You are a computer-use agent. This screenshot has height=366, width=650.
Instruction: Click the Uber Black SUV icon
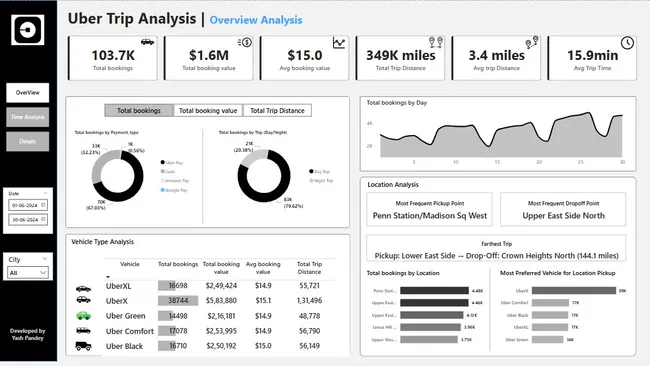[83, 346]
